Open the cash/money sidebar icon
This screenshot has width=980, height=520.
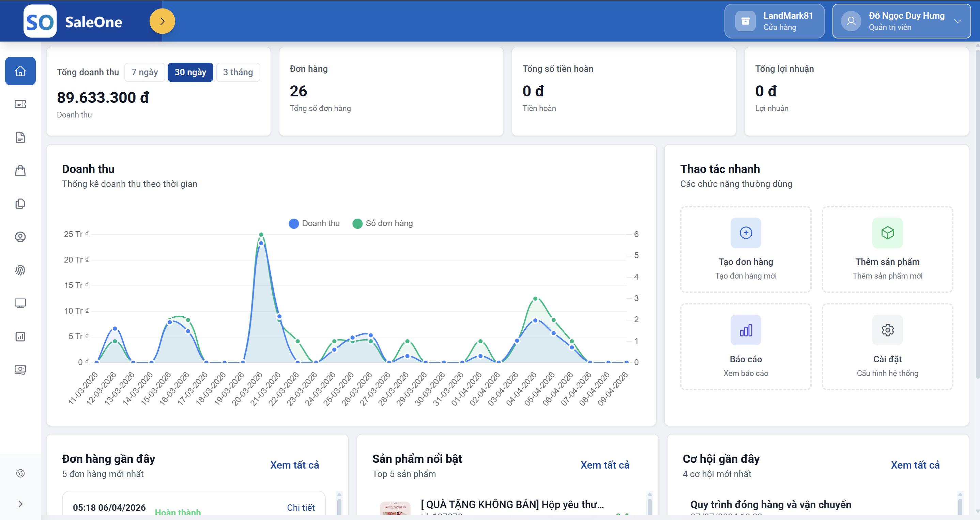(x=20, y=369)
